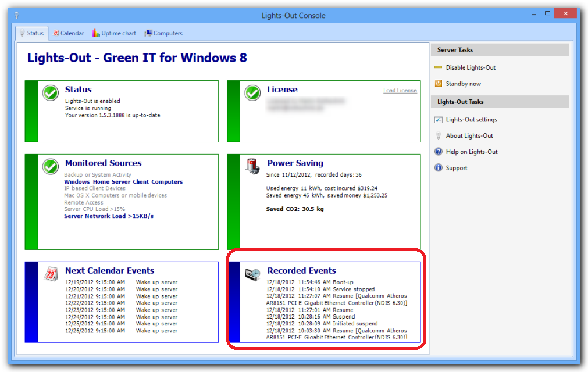This screenshot has height=372, width=588.
Task: Click the License panel heading
Action: 283,90
